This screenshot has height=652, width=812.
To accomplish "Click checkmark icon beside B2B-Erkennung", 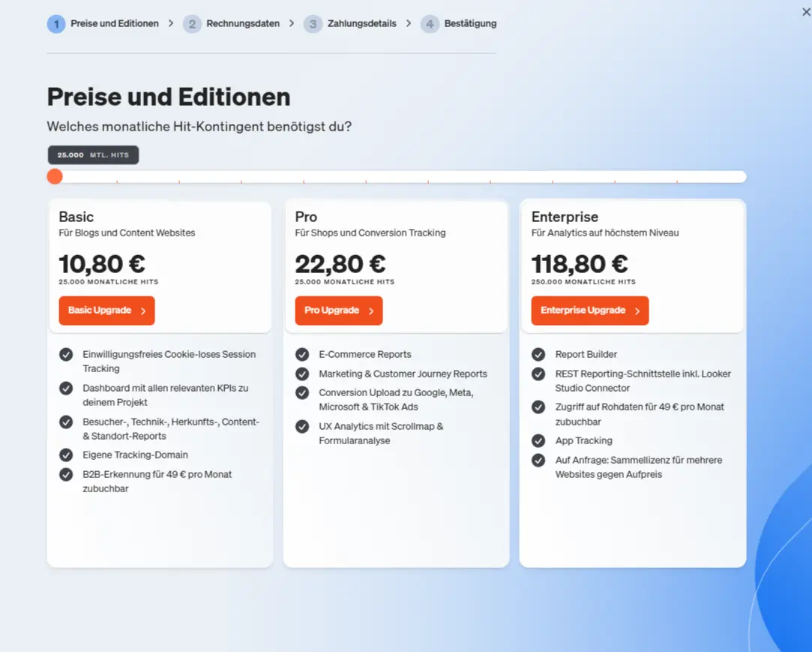I will [x=66, y=474].
